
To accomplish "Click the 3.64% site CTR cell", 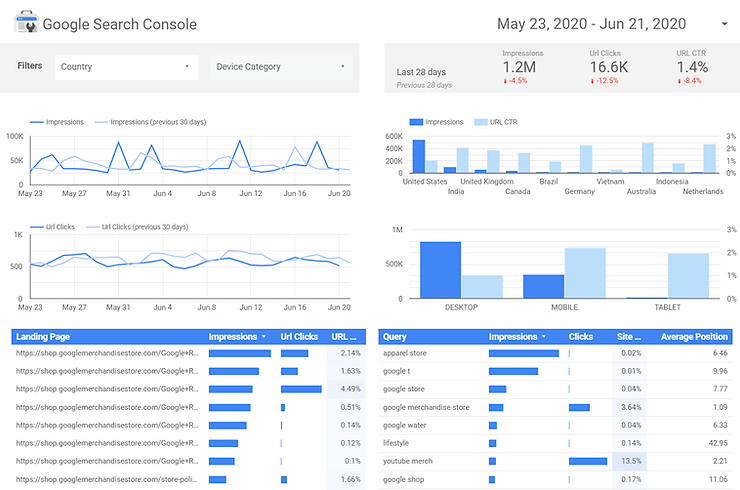I will point(630,407).
